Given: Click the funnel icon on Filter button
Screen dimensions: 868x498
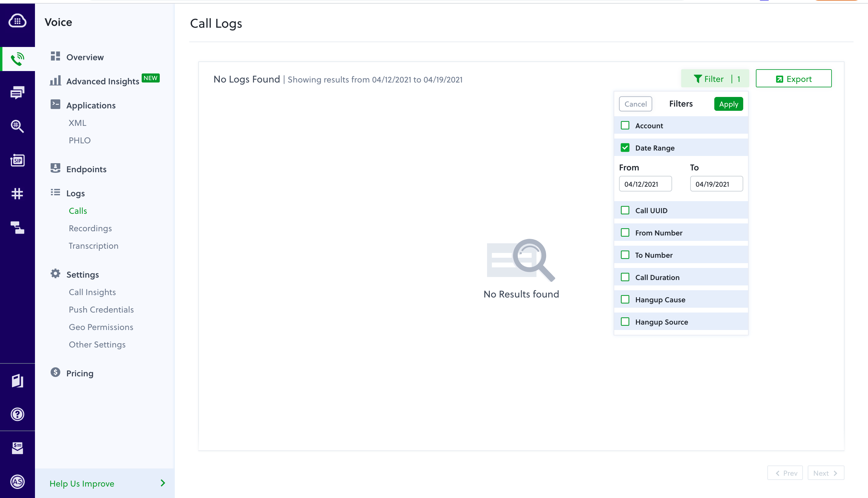Looking at the screenshot, I should pos(697,79).
